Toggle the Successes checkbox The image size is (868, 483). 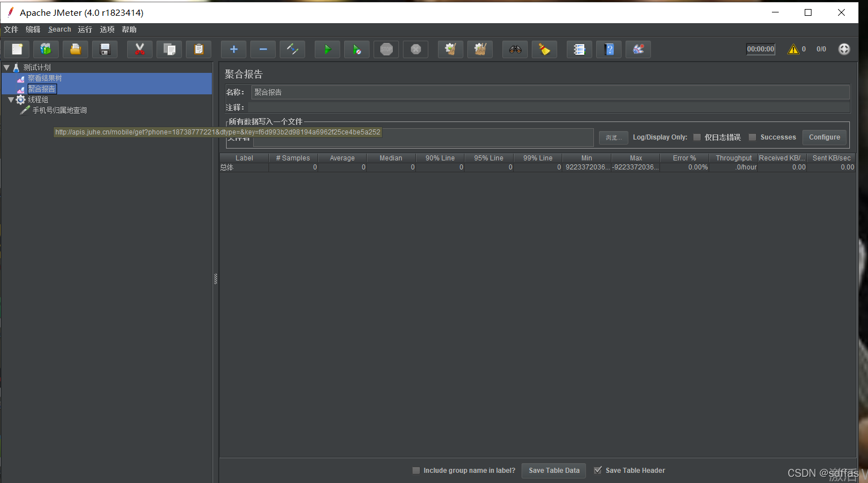pyautogui.click(x=752, y=137)
